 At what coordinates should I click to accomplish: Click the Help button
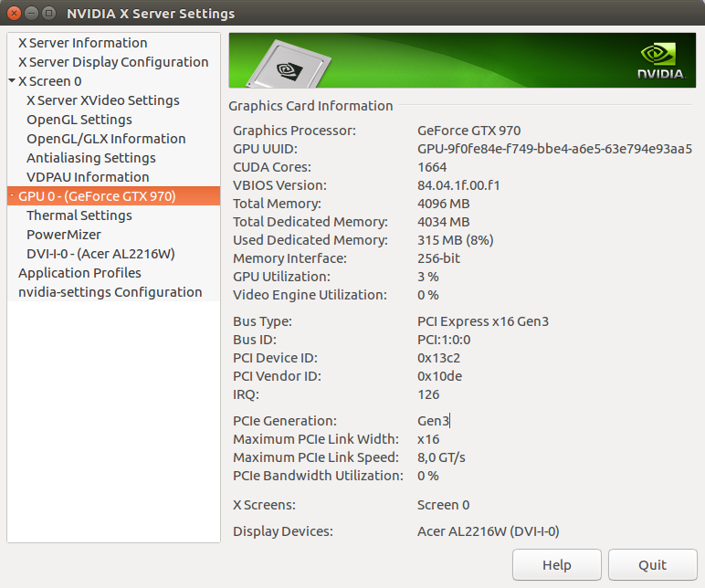557,564
